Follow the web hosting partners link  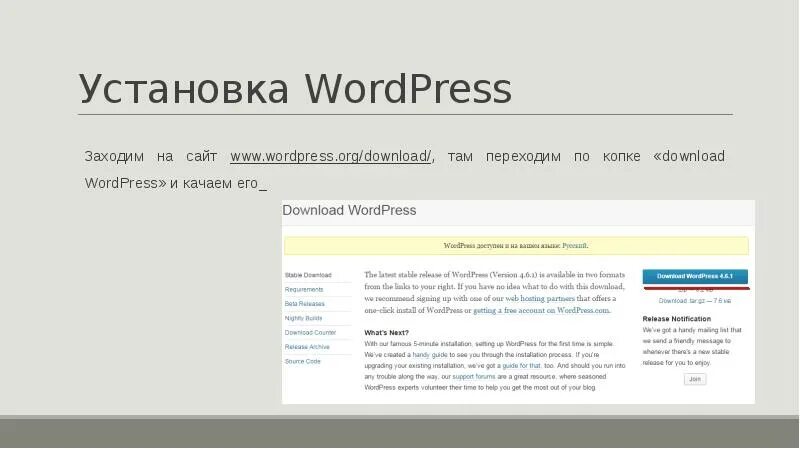(x=540, y=298)
